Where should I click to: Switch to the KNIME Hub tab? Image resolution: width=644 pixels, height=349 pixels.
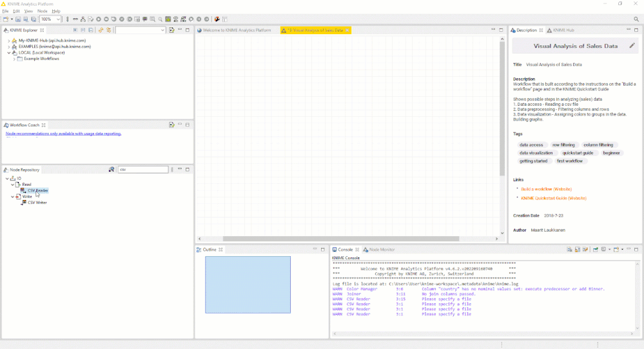click(x=561, y=30)
